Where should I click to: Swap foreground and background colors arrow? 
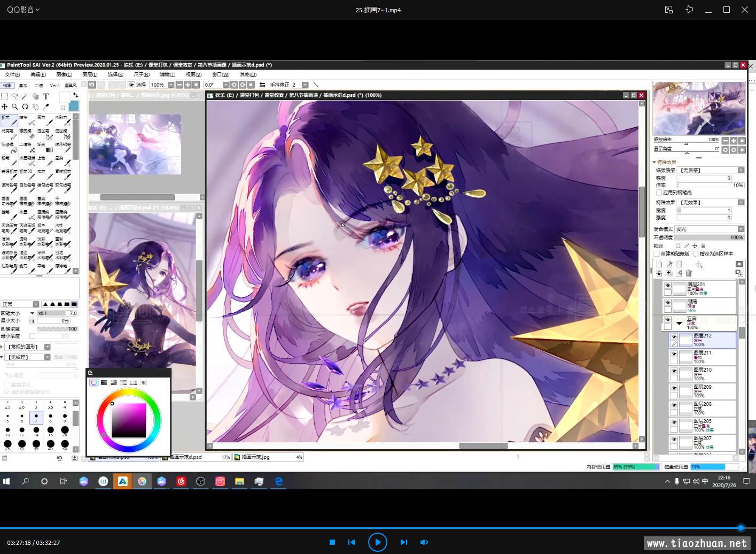[x=75, y=96]
